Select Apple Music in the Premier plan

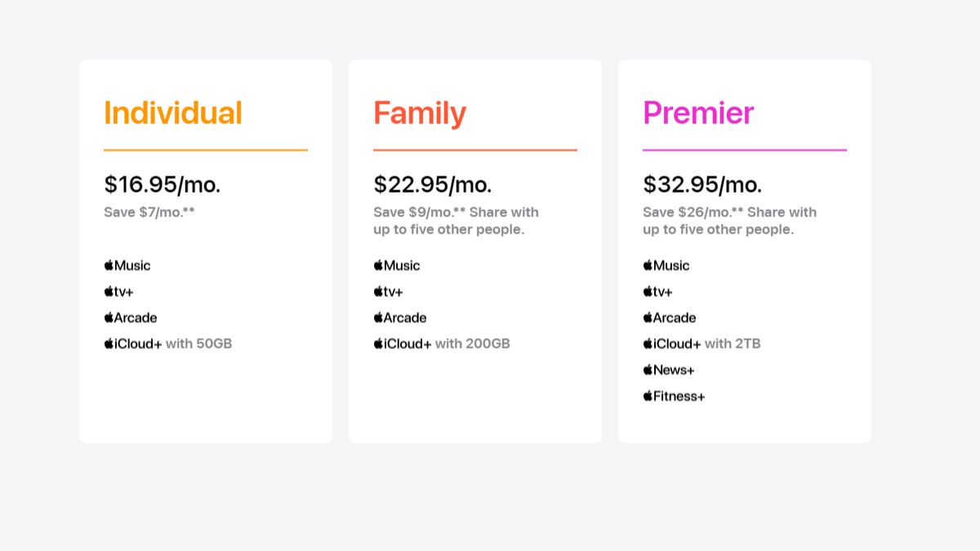pyautogui.click(x=666, y=265)
